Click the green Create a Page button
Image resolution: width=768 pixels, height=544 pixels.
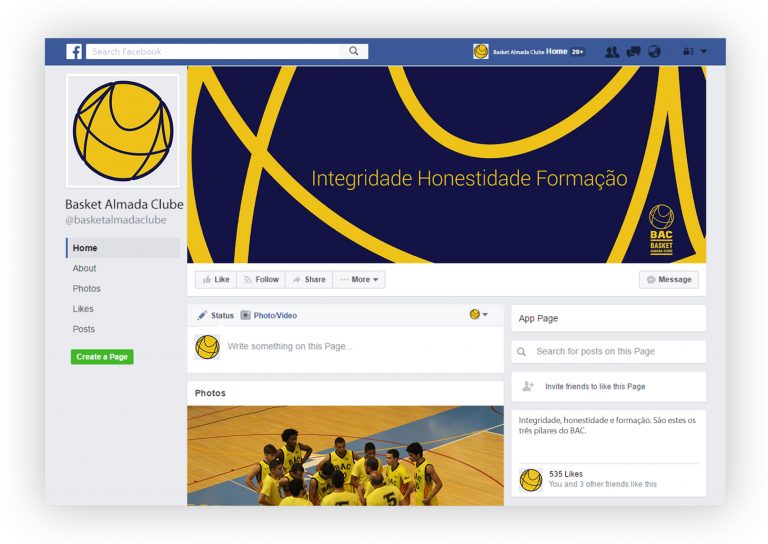click(102, 357)
